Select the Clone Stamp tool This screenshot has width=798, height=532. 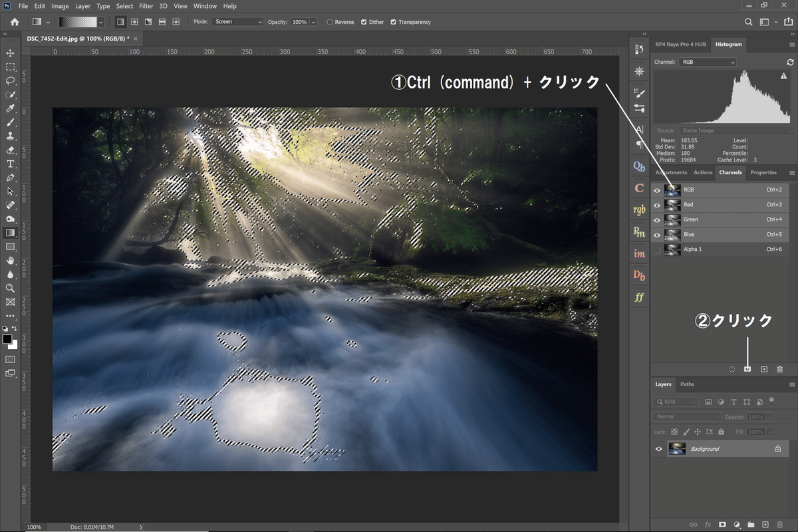10,136
